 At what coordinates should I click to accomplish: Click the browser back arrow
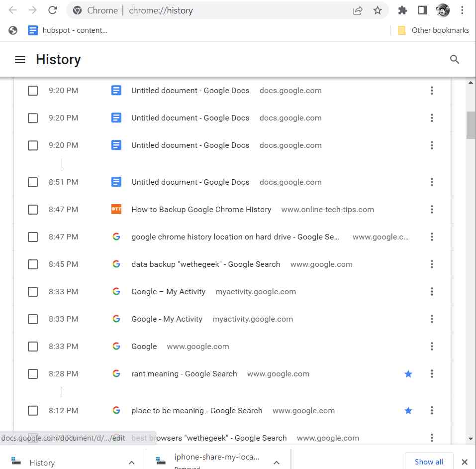tap(12, 10)
